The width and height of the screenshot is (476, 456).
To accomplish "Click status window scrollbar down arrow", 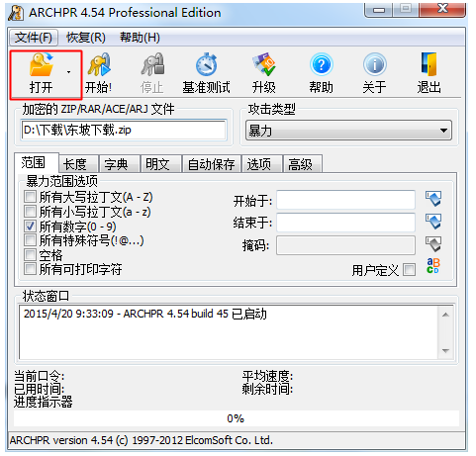I will 445,351.
